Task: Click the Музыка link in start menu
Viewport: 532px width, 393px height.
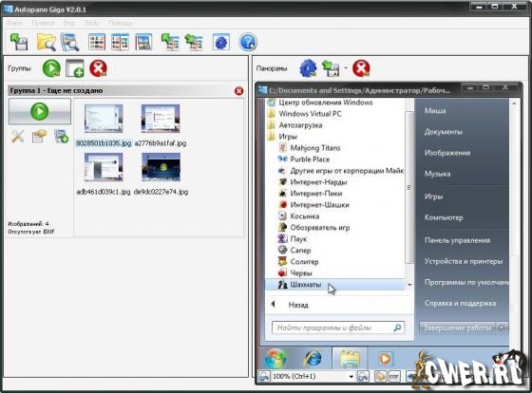Action: (437, 174)
